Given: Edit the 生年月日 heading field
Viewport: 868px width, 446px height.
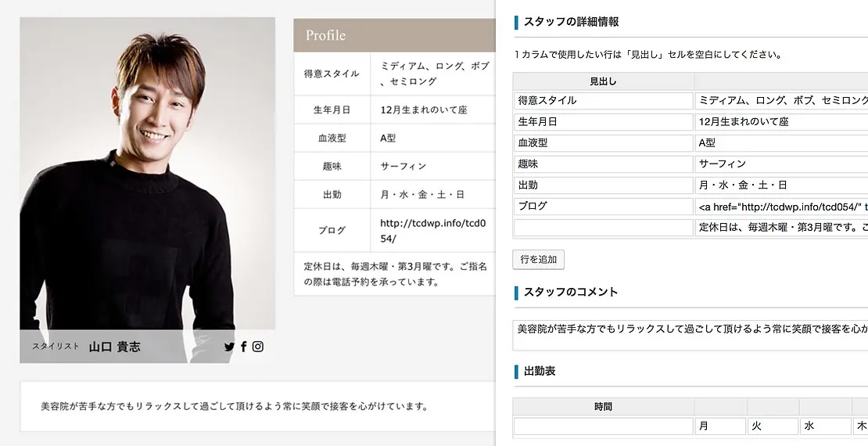Looking at the screenshot, I should pyautogui.click(x=603, y=122).
